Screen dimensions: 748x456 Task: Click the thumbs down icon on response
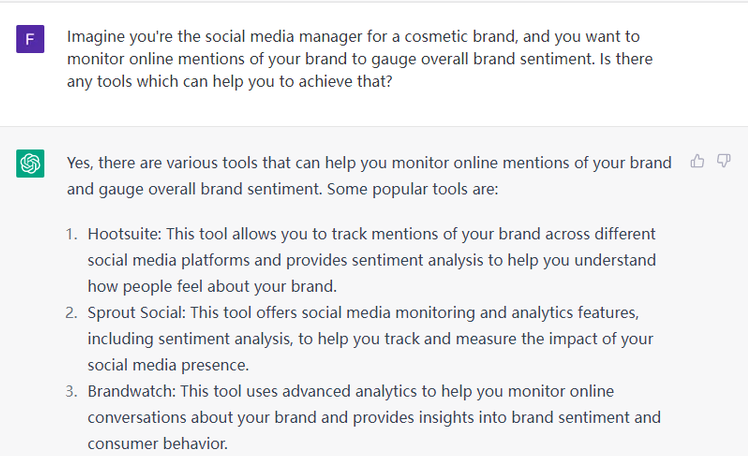(724, 161)
